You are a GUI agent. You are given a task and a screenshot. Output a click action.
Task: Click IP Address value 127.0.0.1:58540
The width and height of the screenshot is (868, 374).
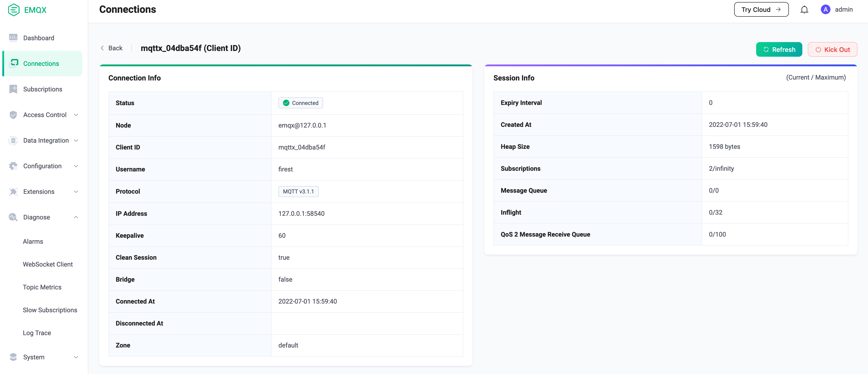tap(301, 214)
